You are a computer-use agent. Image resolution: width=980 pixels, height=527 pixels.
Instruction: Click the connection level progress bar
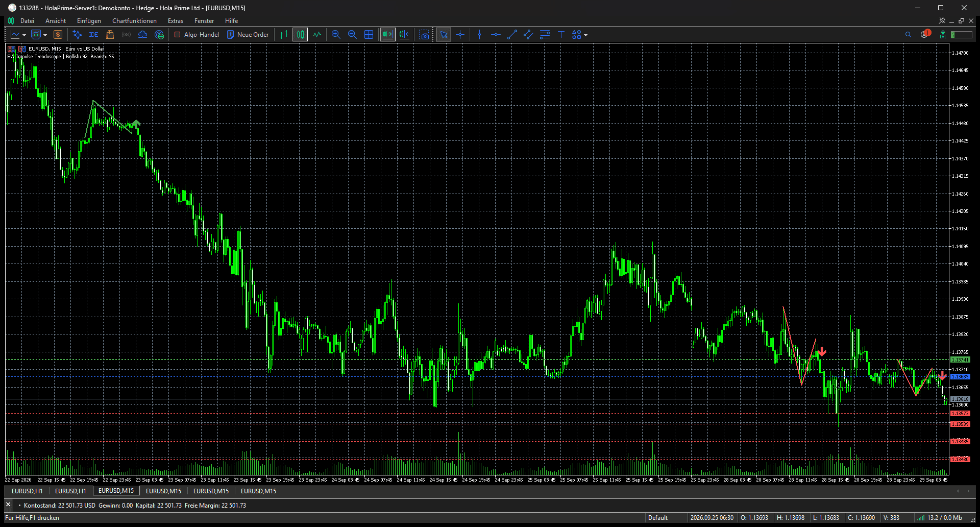[961, 35]
